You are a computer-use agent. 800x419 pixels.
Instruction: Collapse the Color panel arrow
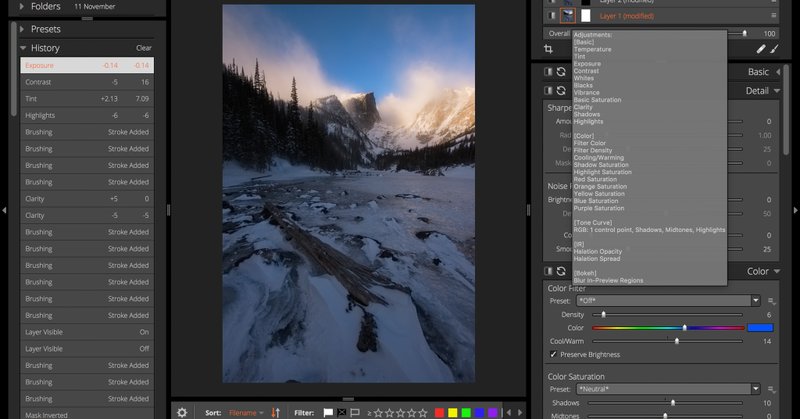[x=777, y=272]
